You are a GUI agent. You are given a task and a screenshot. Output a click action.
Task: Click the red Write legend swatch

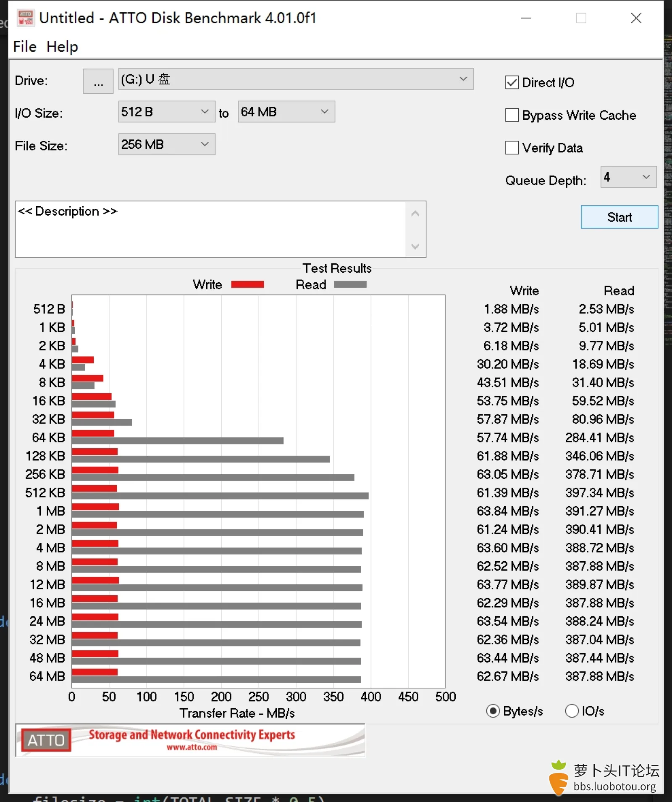point(247,284)
